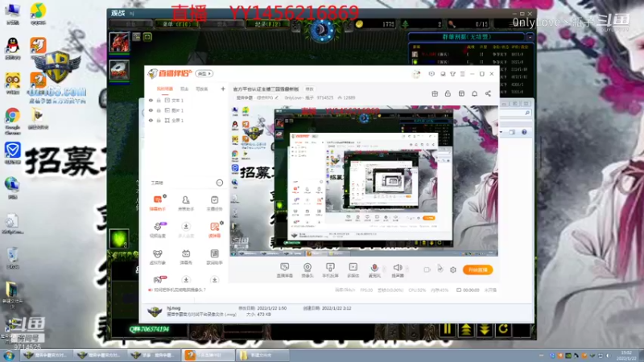Switch to the folder taskbar item
644x362 pixels.
coord(262,355)
